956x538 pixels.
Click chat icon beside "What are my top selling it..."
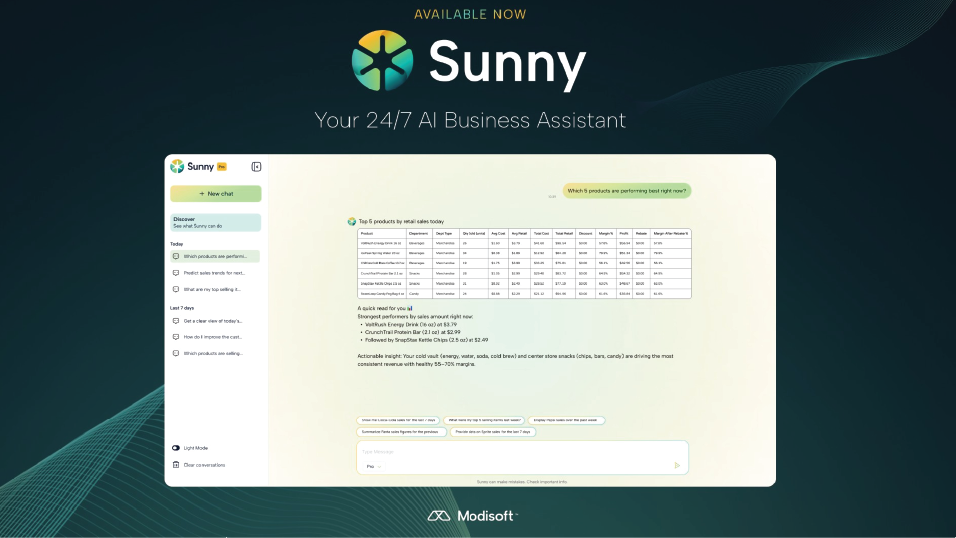click(x=176, y=289)
